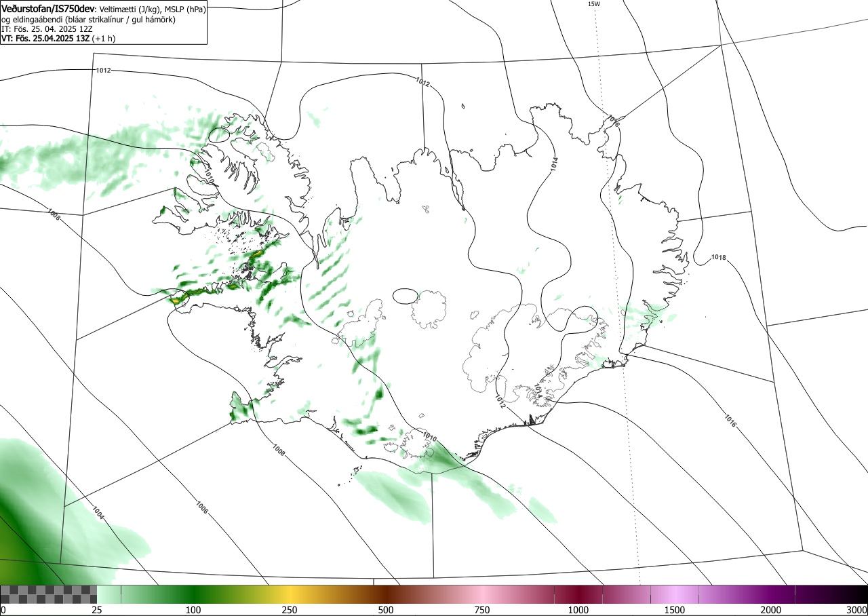Click the '1014' label near southeast coast

tap(537, 391)
